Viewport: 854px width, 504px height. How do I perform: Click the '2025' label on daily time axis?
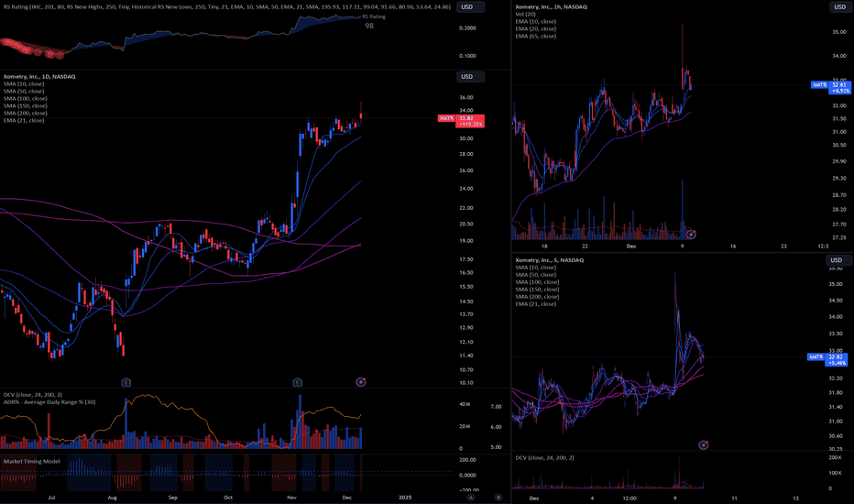405,498
